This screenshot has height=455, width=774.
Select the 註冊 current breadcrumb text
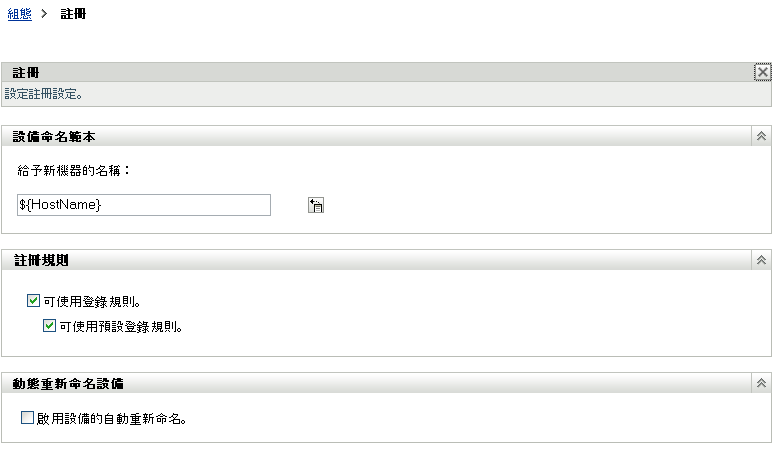pos(73,14)
